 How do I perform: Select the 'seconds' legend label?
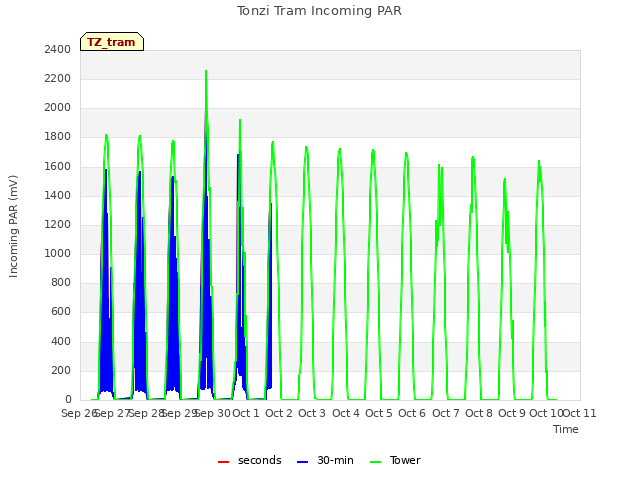[260, 460]
